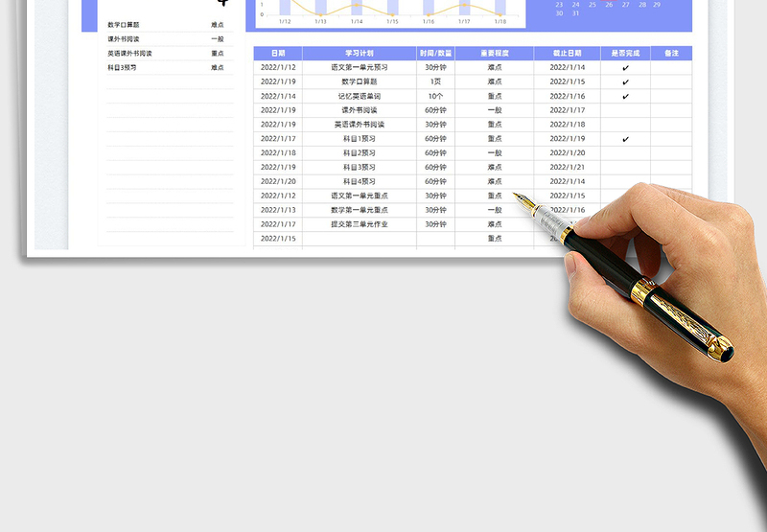Screen dimensions: 767x532
Task: Select the 数学第一单元重点 plan cell
Action: [x=359, y=210]
